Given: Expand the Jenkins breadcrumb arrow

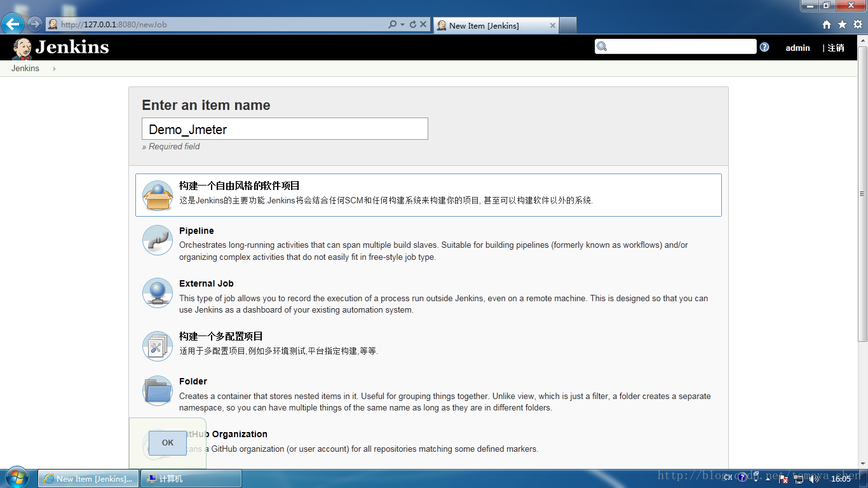Looking at the screenshot, I should click(54, 69).
